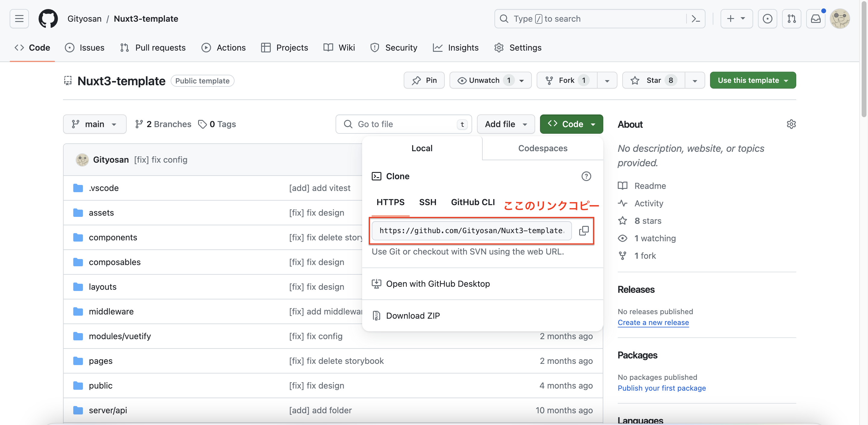Select the SSH clone option
The width and height of the screenshot is (868, 425).
coord(428,202)
